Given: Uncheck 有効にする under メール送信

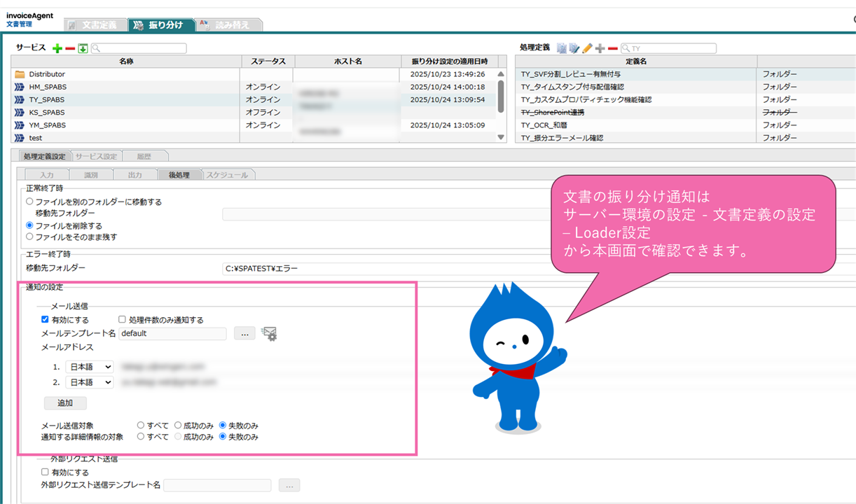Looking at the screenshot, I should coord(46,320).
